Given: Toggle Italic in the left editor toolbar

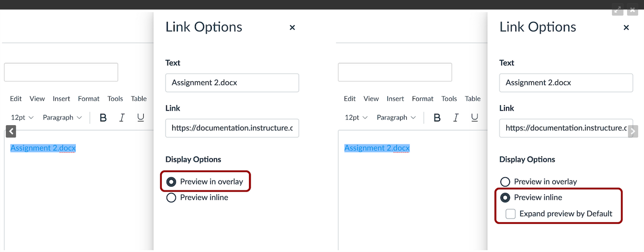Looking at the screenshot, I should 122,118.
